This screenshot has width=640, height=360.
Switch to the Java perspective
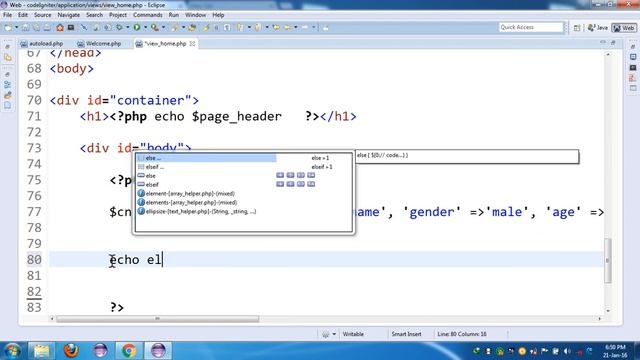(598, 28)
